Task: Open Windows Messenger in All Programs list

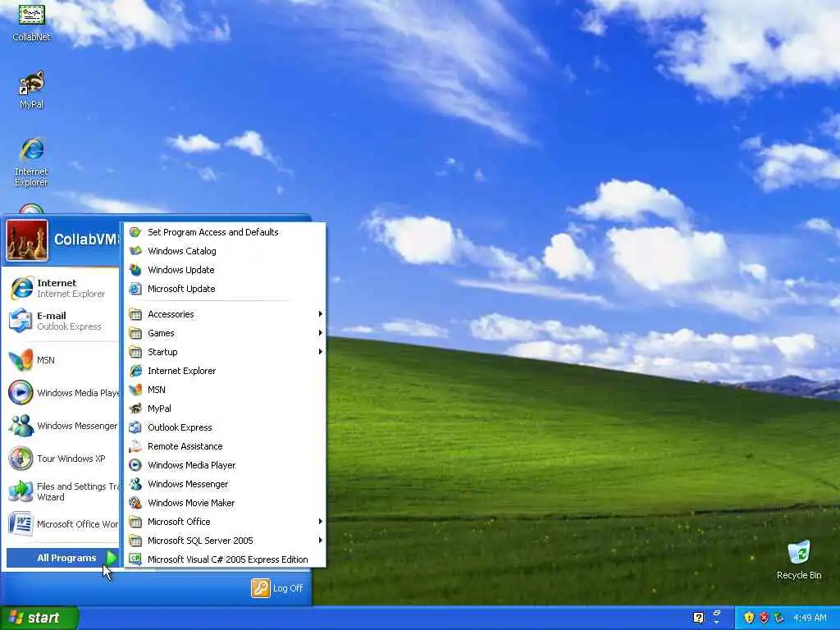Action: pyautogui.click(x=225, y=484)
